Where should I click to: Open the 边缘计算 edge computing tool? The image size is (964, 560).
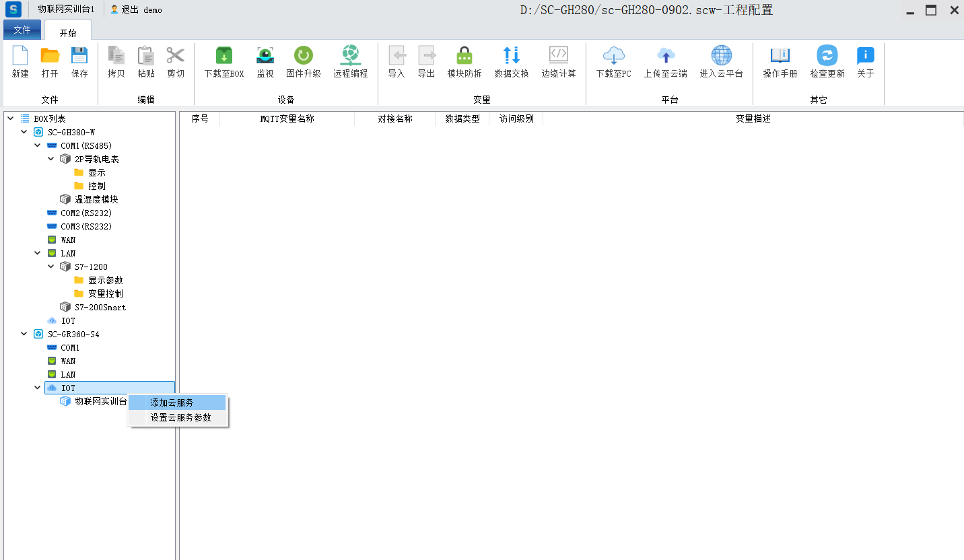[559, 56]
